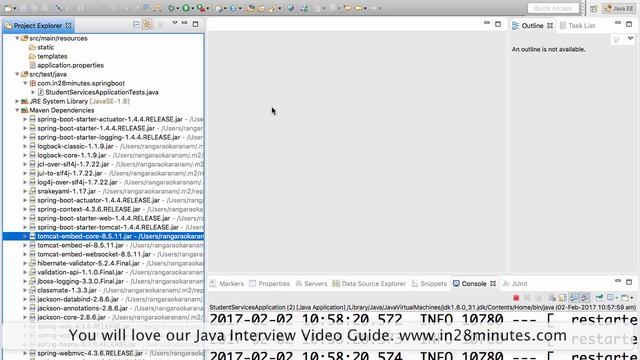Switch to the Snippets tab
Screen dimensions: 640x360
(429, 283)
